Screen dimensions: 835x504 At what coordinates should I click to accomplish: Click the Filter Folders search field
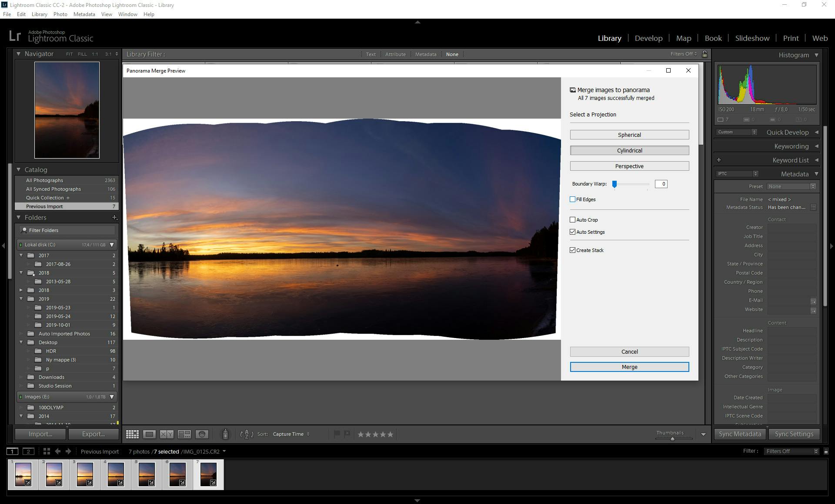(x=67, y=230)
